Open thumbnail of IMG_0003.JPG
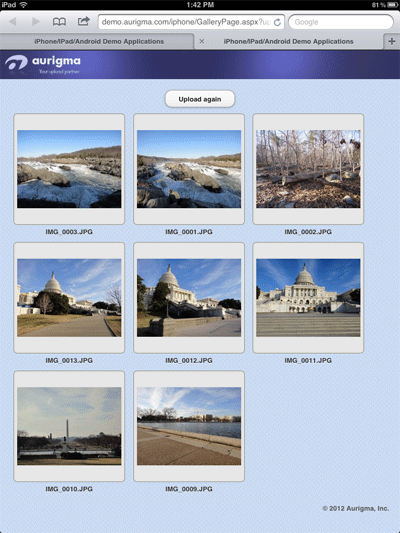 point(69,169)
